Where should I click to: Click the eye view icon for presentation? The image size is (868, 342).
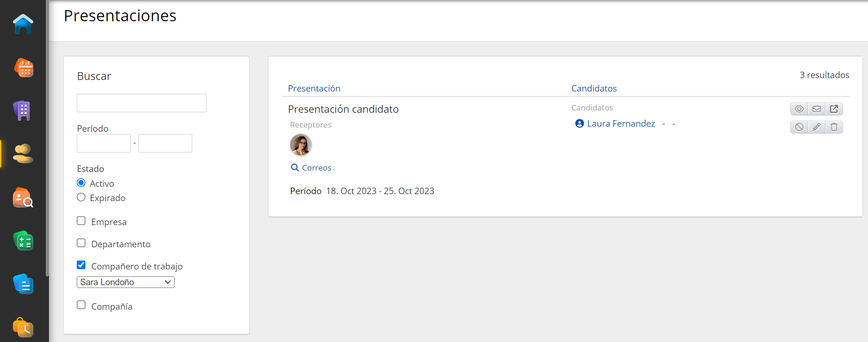click(x=799, y=109)
